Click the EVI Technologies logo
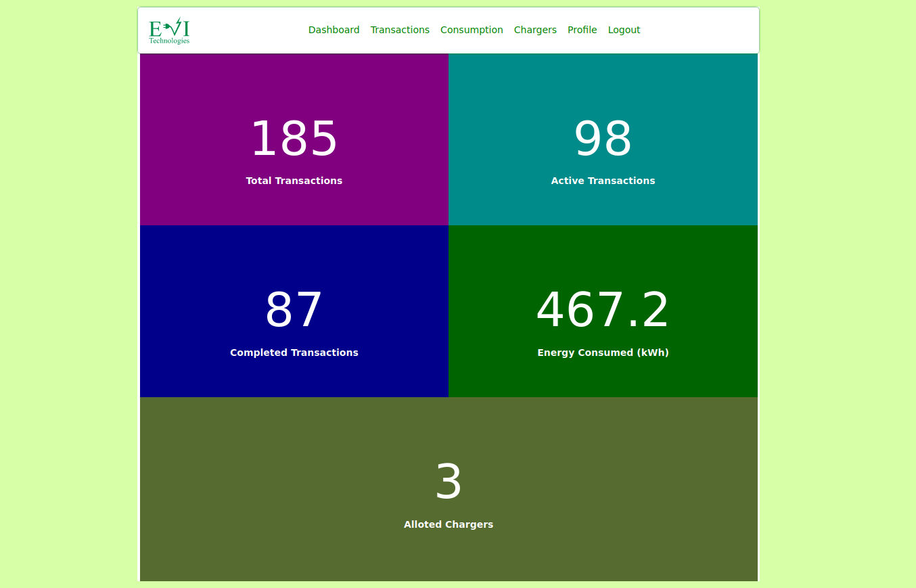Viewport: 916px width, 588px height. click(169, 30)
